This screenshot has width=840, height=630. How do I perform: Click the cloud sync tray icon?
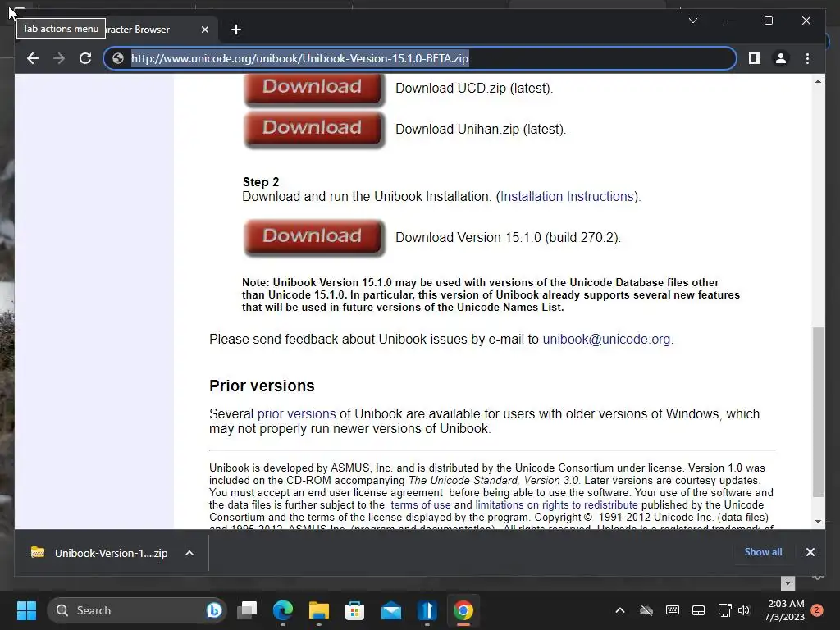point(646,610)
